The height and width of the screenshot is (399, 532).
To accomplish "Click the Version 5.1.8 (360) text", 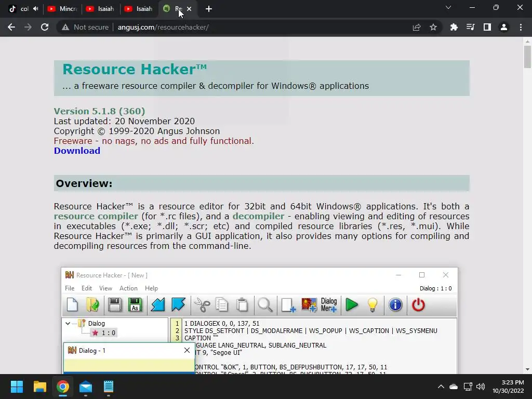I will pos(99,111).
